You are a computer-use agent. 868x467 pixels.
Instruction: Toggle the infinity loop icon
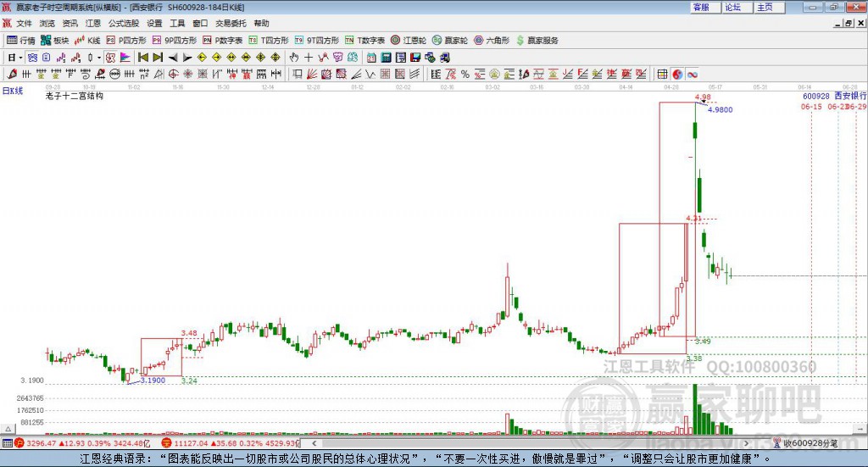692,74
